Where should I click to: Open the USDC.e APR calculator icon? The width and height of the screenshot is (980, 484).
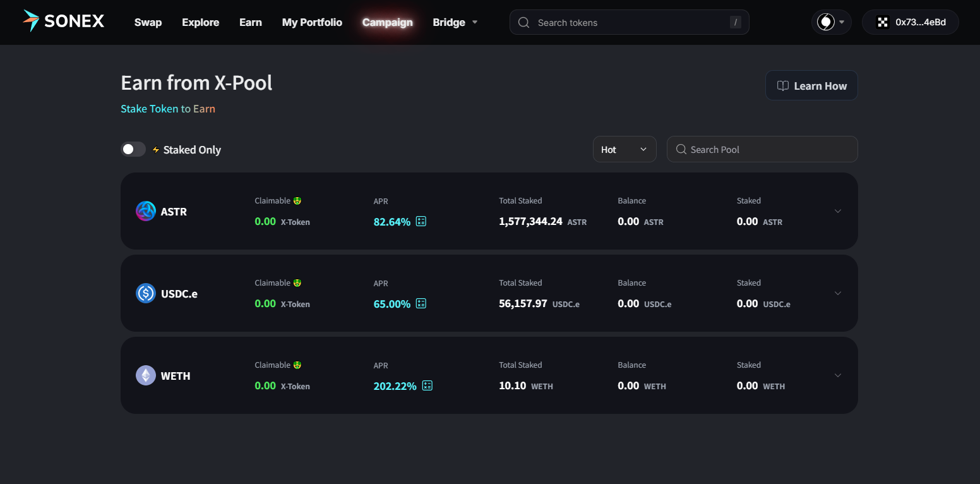pyautogui.click(x=421, y=303)
